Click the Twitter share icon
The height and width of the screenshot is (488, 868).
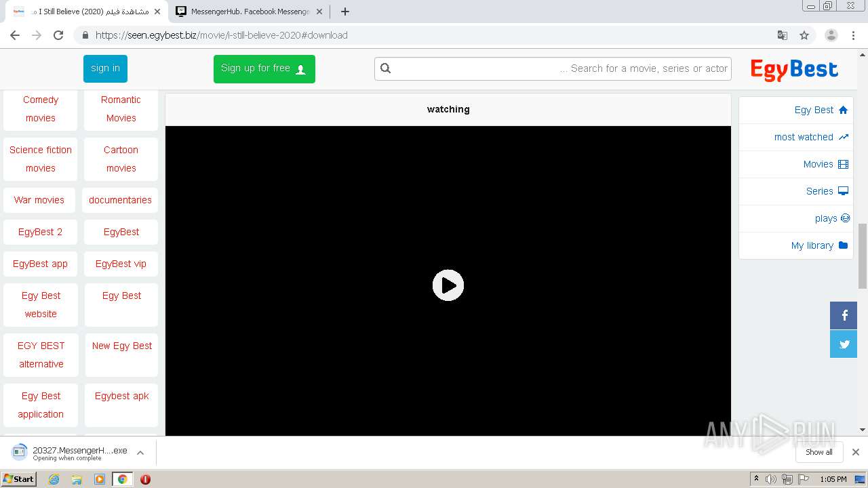844,344
